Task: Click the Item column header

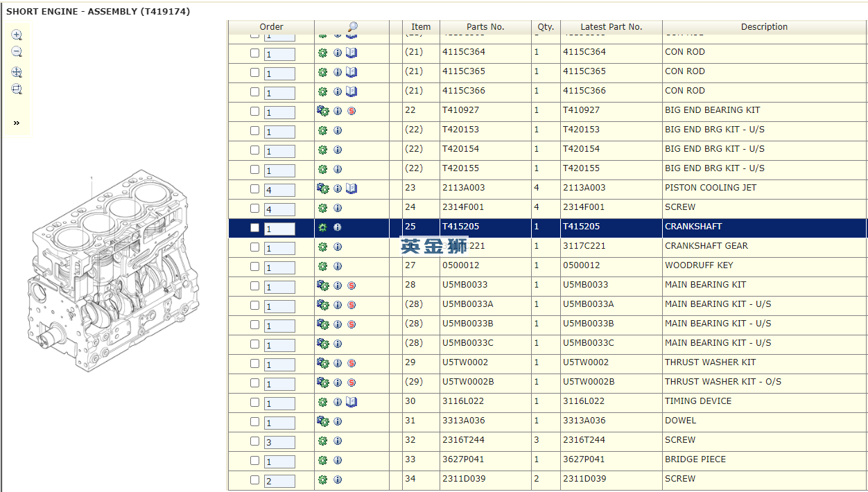Action: [x=421, y=27]
